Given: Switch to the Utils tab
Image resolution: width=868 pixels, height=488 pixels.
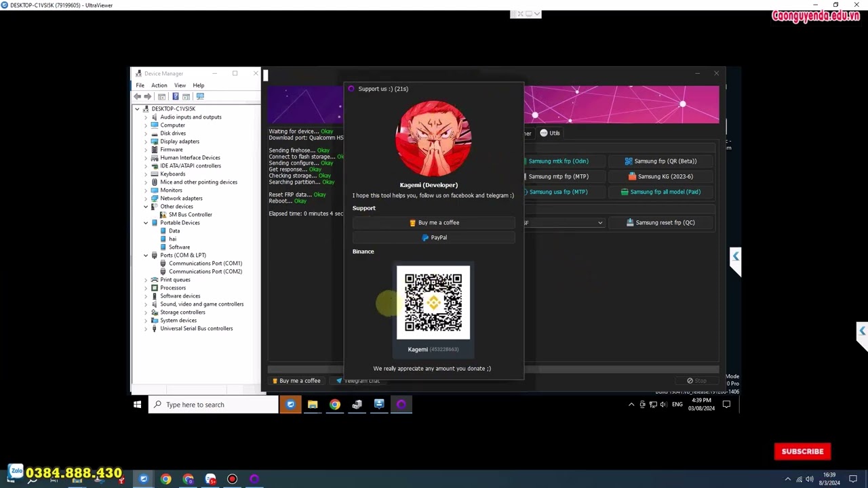Looking at the screenshot, I should pos(550,133).
